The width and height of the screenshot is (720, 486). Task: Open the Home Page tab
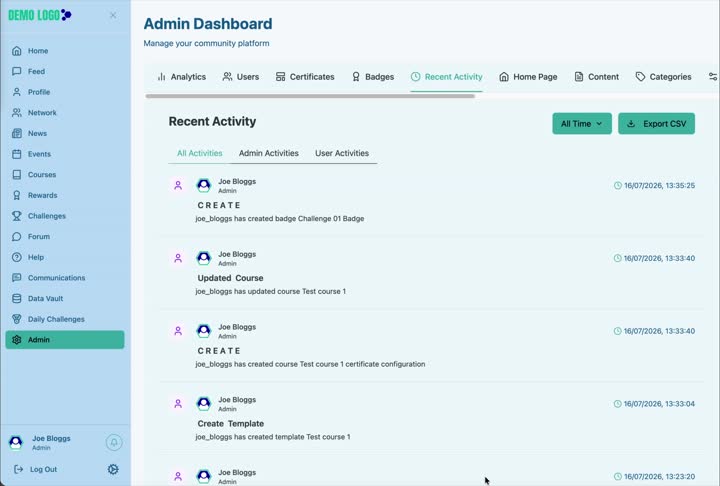[528, 77]
